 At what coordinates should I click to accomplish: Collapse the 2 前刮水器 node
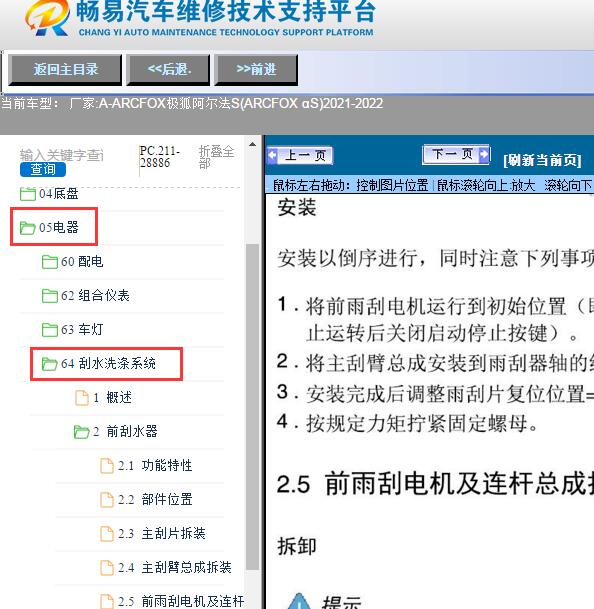point(125,431)
